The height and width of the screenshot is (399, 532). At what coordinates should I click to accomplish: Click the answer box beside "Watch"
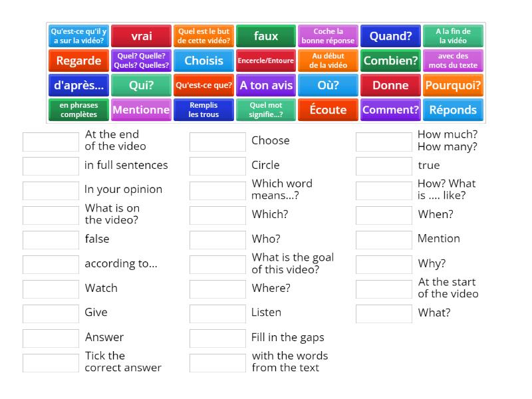[x=50, y=289]
